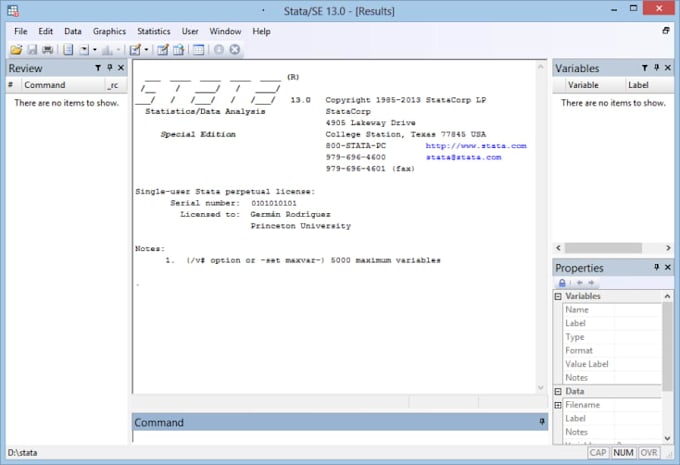Click the Properties panel scroll up arrow

coord(667,296)
